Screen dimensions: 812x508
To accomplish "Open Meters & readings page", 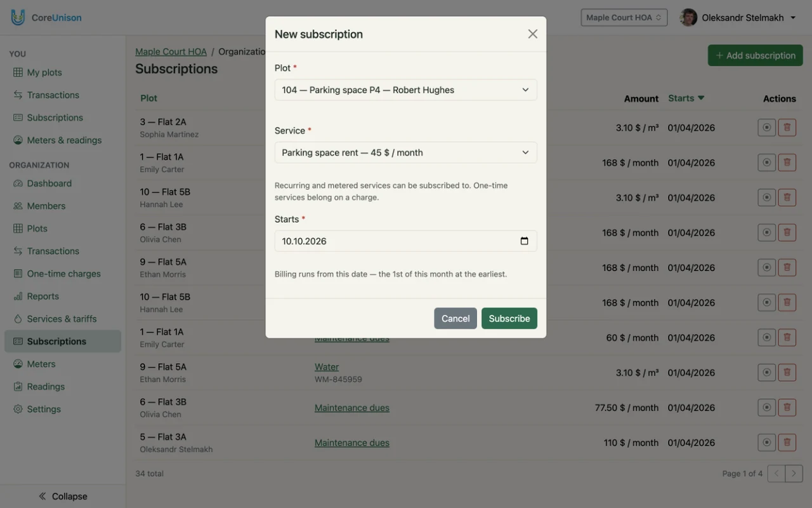I will [64, 140].
